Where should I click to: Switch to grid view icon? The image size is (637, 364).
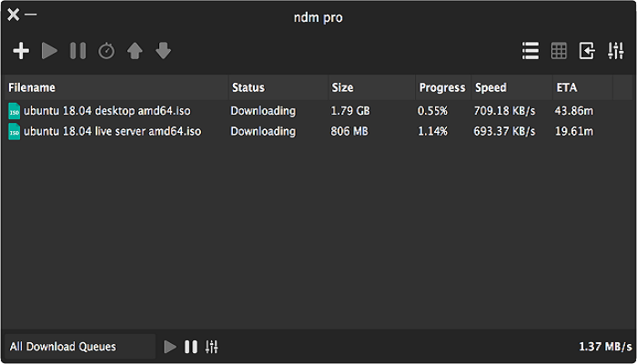click(559, 51)
